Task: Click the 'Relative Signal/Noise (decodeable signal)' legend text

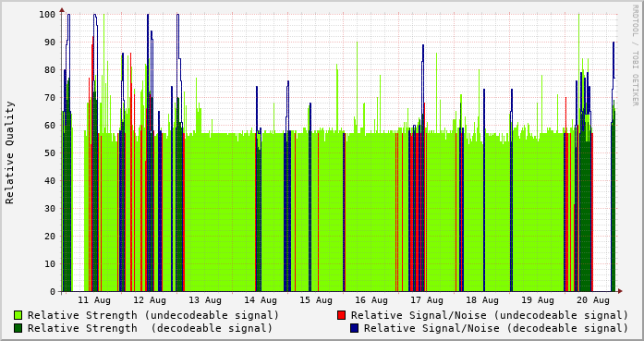Action: pos(496,328)
